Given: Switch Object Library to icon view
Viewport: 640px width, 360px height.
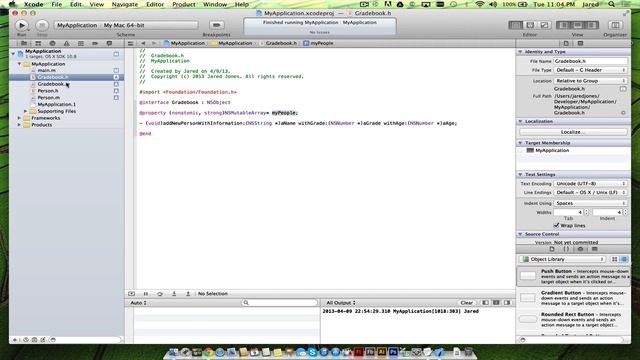Looking at the screenshot, I should coord(615,259).
